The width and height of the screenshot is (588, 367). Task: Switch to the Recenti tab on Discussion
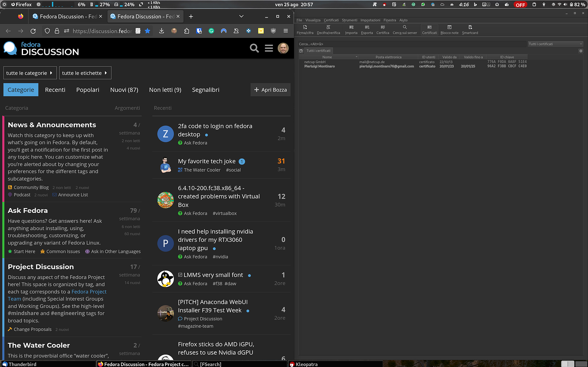pyautogui.click(x=55, y=89)
